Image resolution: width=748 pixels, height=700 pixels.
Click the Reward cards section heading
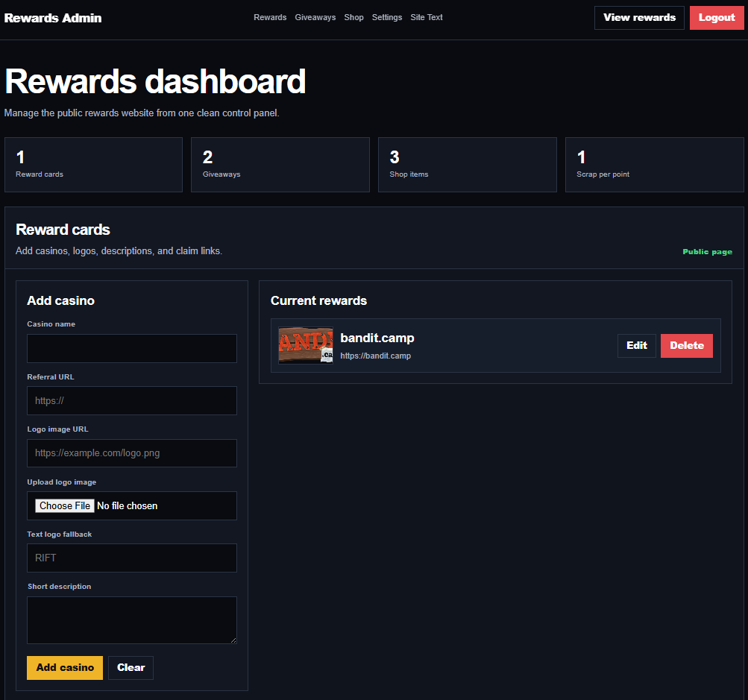(x=63, y=230)
